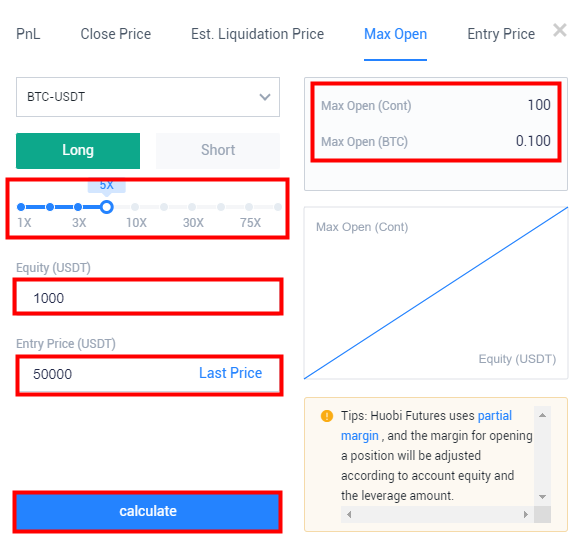The height and width of the screenshot is (548, 581).
Task: Click the tips scrollbar down arrow
Action: coord(542,497)
